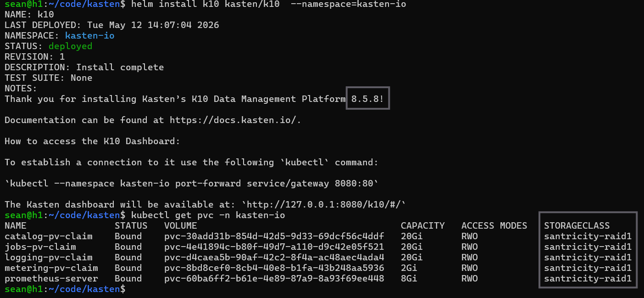Click the logging-pv-claim PVC name

tap(49, 258)
